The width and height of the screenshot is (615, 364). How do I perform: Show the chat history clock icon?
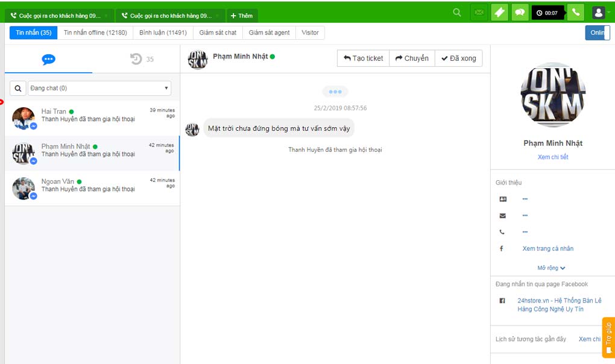pos(136,59)
